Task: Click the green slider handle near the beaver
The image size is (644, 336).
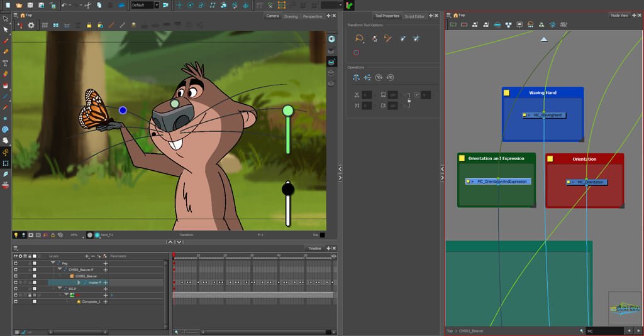Action: click(x=288, y=111)
